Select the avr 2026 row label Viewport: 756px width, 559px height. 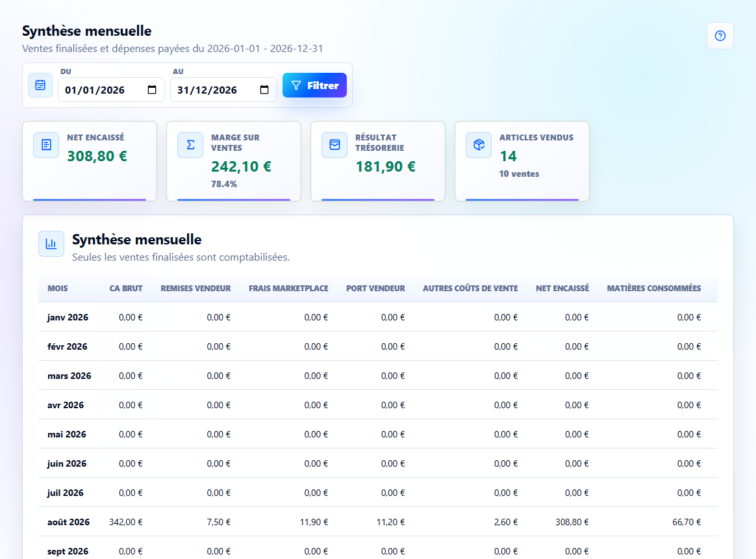pos(66,405)
